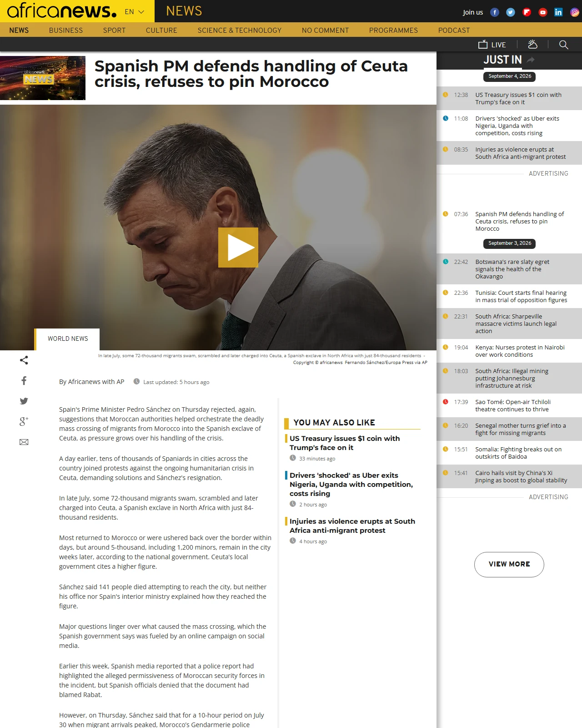The width and height of the screenshot is (582, 728).
Task: Open 11:08 Uber exits Nigeria story
Action: coord(509,126)
